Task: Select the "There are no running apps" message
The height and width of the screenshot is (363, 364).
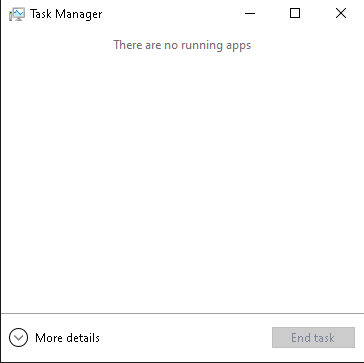Action: pos(182,45)
